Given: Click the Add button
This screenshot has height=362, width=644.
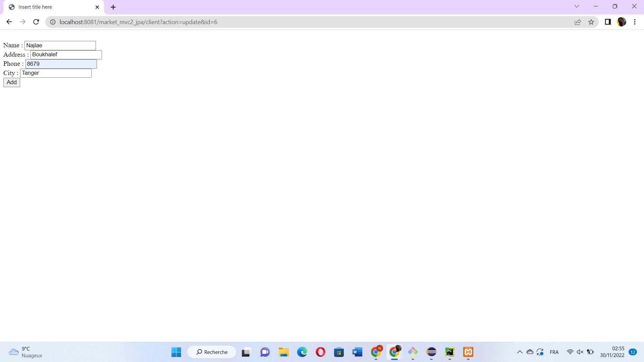Looking at the screenshot, I should click(12, 82).
